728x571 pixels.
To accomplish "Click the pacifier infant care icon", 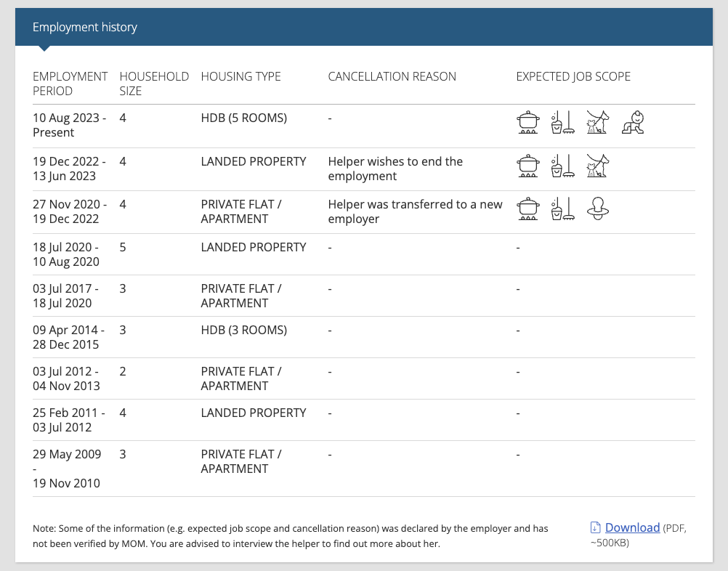I will (x=597, y=208).
